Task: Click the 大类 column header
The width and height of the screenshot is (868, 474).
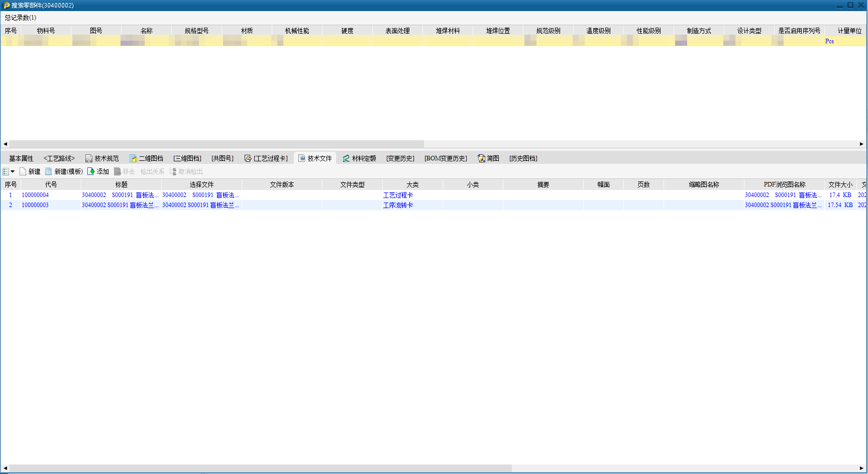Action: (x=412, y=184)
